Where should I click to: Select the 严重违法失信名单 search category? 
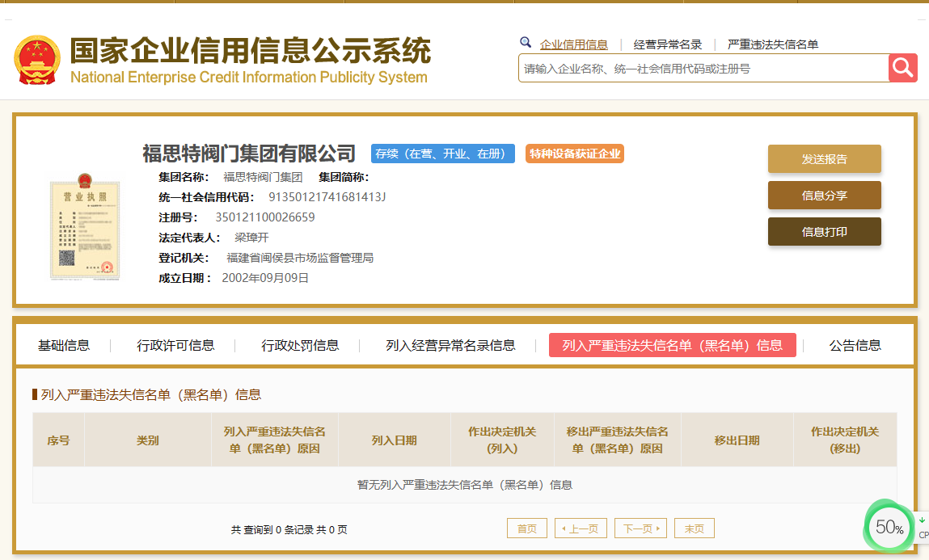pos(773,44)
